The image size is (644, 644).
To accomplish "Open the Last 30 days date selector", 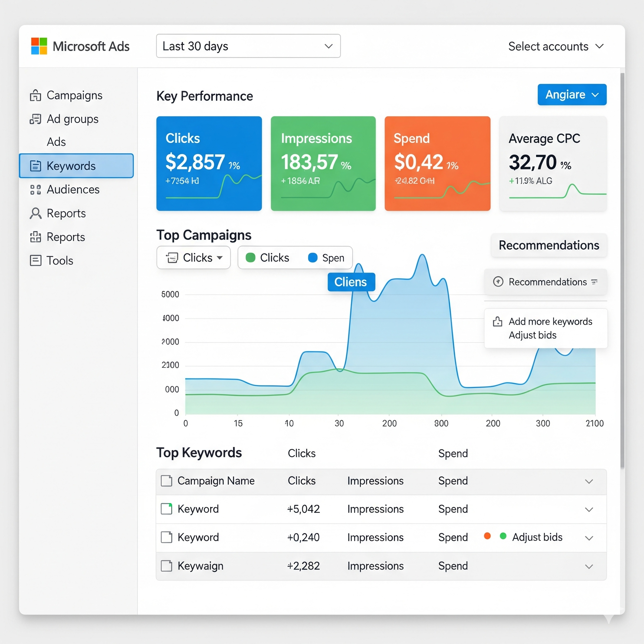I will pos(248,46).
